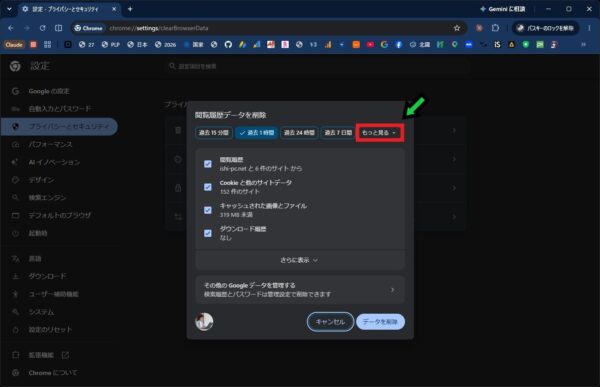Image resolution: width=600 pixels, height=387 pixels.
Task: Open ダウンロード in sidebar
Action: pyautogui.click(x=59, y=276)
